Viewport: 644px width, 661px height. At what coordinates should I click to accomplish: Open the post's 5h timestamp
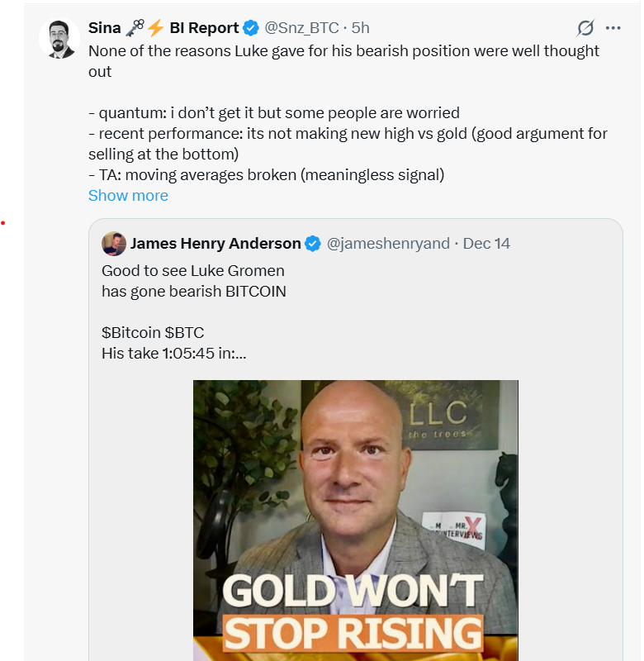click(361, 28)
